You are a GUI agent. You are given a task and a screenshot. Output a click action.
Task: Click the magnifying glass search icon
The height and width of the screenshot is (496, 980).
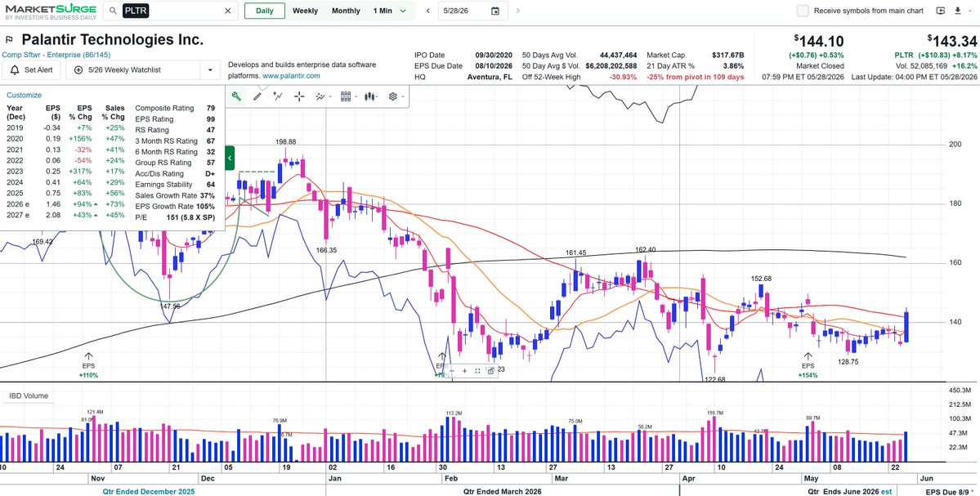pos(113,11)
